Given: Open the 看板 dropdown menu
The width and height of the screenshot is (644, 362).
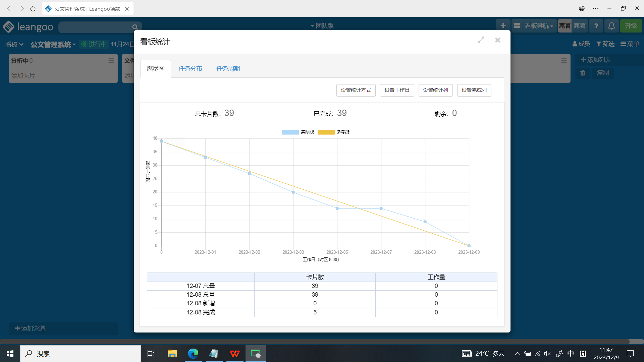Looking at the screenshot, I should pyautogui.click(x=14, y=45).
